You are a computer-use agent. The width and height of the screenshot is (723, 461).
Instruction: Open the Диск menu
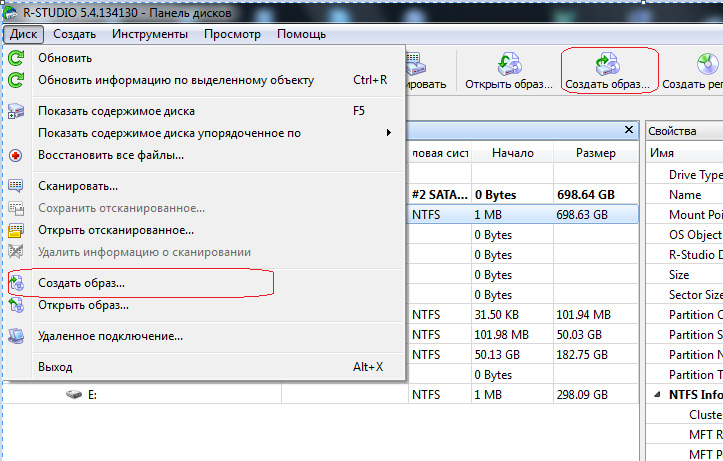click(24, 34)
